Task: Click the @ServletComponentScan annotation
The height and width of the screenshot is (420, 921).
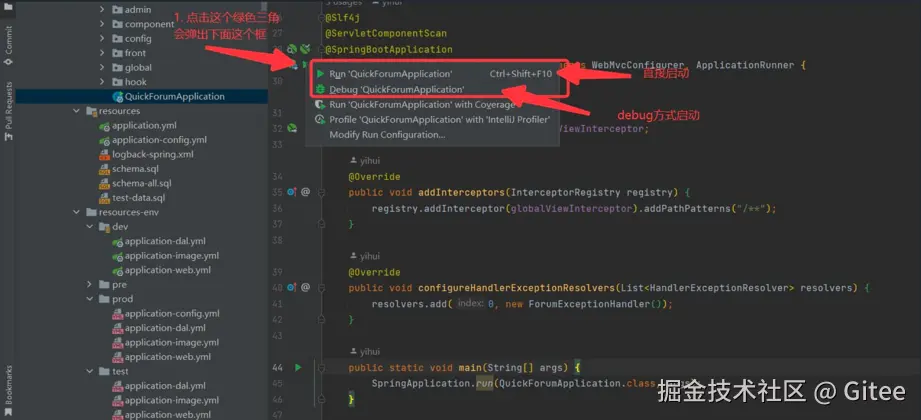Action: tap(386, 33)
